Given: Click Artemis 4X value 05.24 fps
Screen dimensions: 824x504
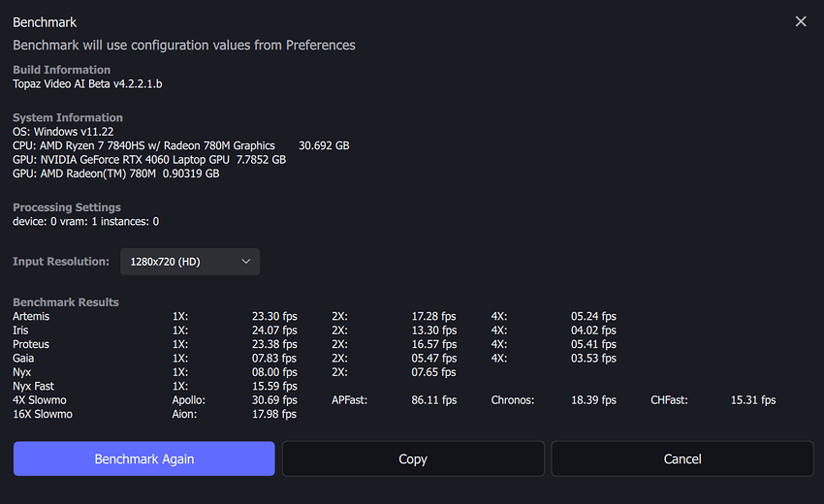Looking at the screenshot, I should tap(594, 316).
